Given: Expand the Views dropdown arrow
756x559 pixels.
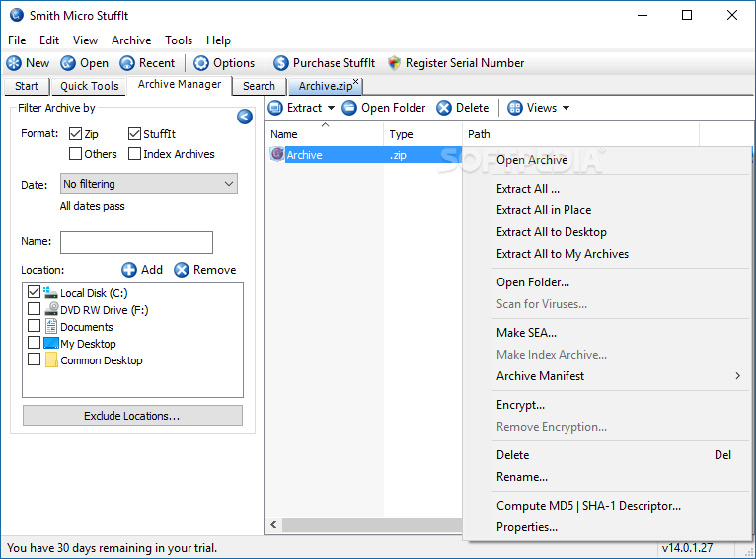Looking at the screenshot, I should (x=567, y=108).
